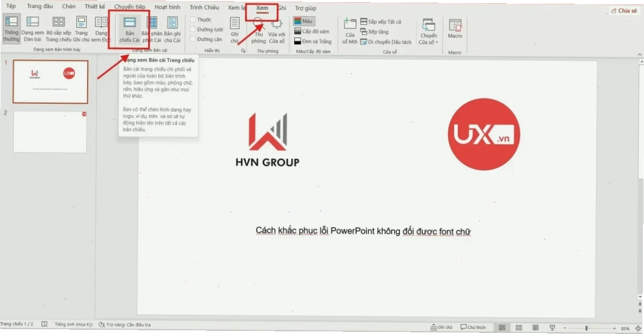Select the Màu color mode
Viewport: 644px width, 334px height.
click(x=304, y=21)
